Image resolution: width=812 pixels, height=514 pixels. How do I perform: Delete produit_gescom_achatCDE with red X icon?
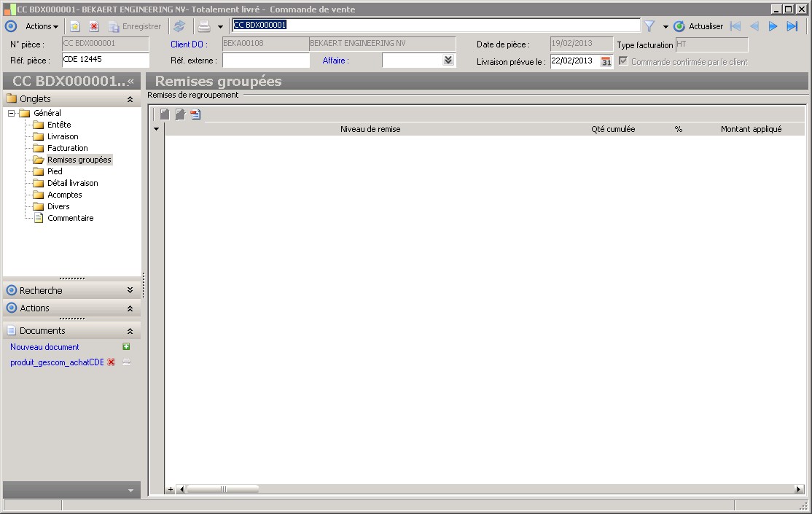click(111, 362)
